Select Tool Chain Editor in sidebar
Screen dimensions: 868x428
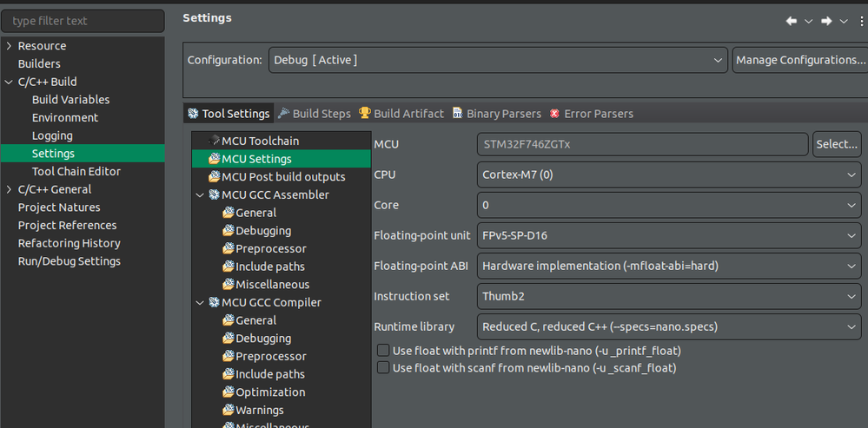(x=76, y=172)
